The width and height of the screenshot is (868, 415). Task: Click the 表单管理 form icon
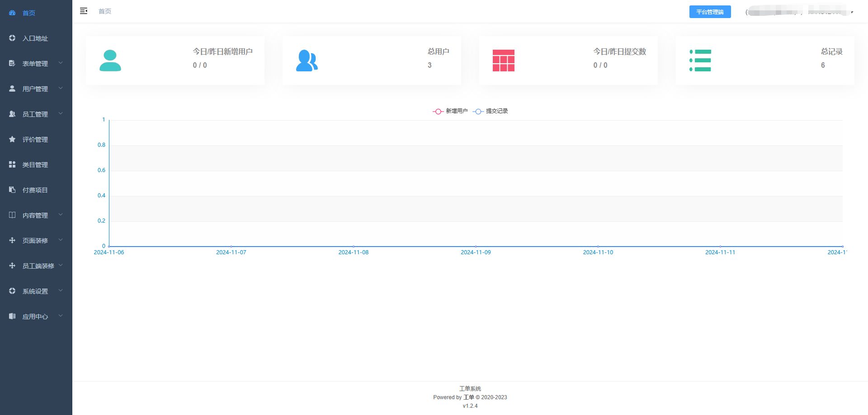coord(12,63)
